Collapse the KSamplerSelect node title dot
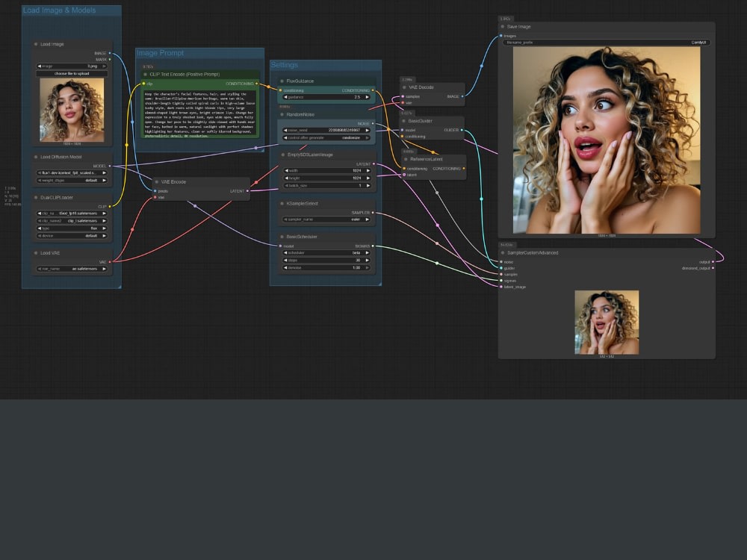This screenshot has height=560, width=747. tap(282, 203)
